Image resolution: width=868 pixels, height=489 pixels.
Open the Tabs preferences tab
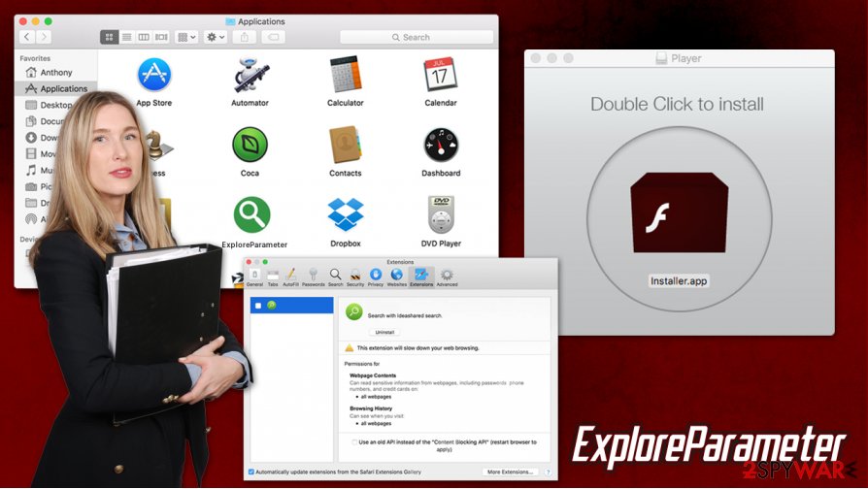tap(273, 277)
